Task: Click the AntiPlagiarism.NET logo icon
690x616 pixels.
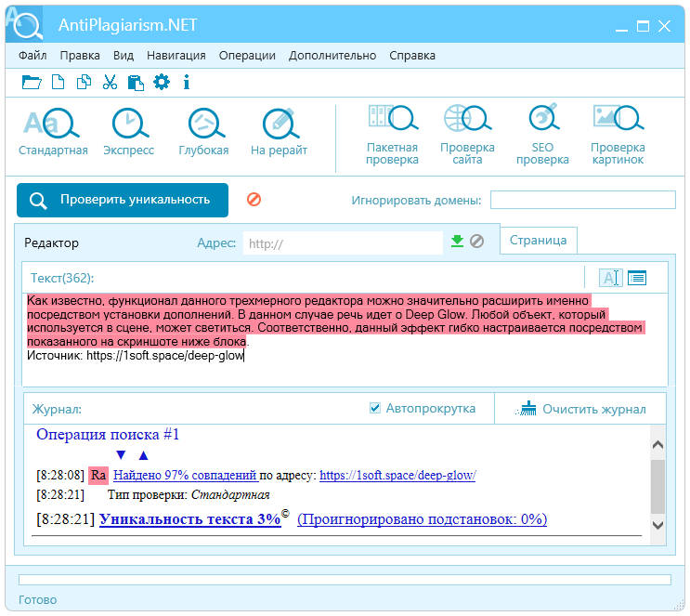Action: [25, 24]
